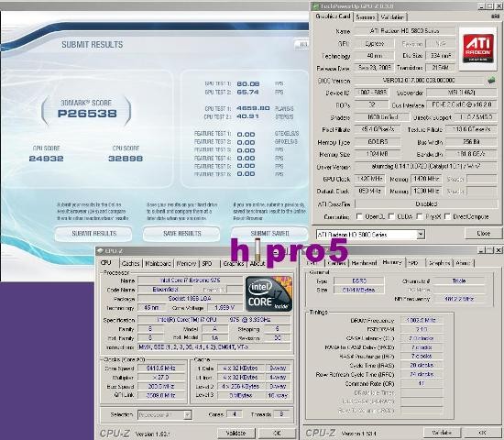Click the Memory Size 1024 MB value

point(377,154)
